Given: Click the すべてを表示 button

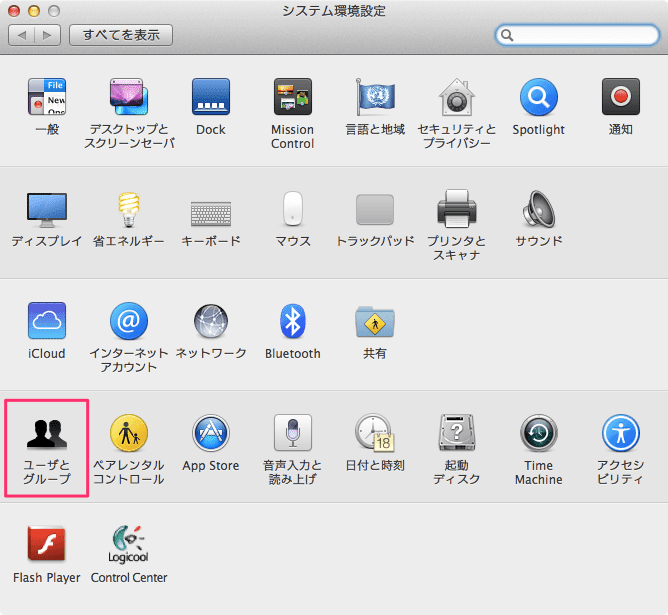Looking at the screenshot, I should (121, 35).
